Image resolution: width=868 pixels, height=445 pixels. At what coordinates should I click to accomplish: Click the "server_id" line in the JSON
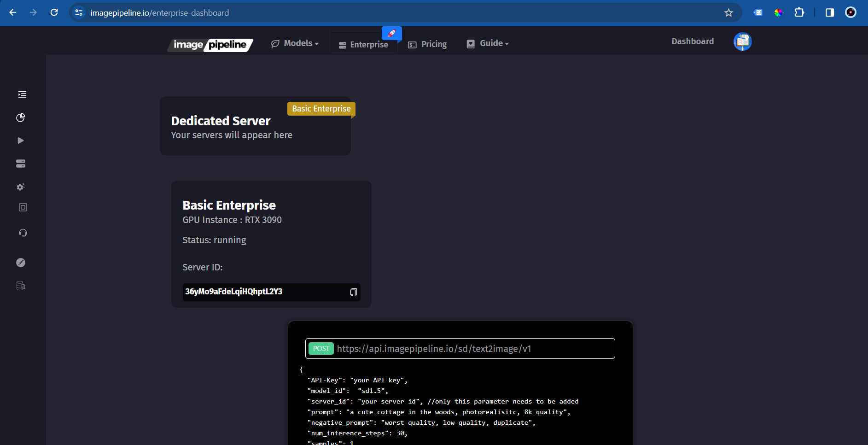tap(443, 401)
